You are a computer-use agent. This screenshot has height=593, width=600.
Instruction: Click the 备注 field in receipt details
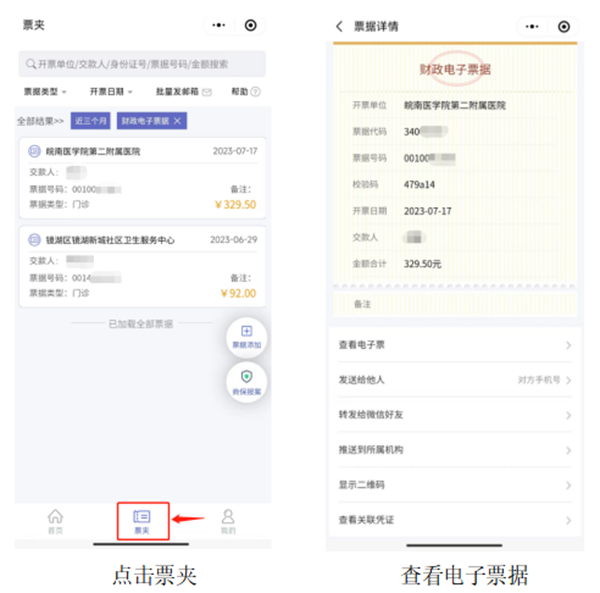click(455, 304)
